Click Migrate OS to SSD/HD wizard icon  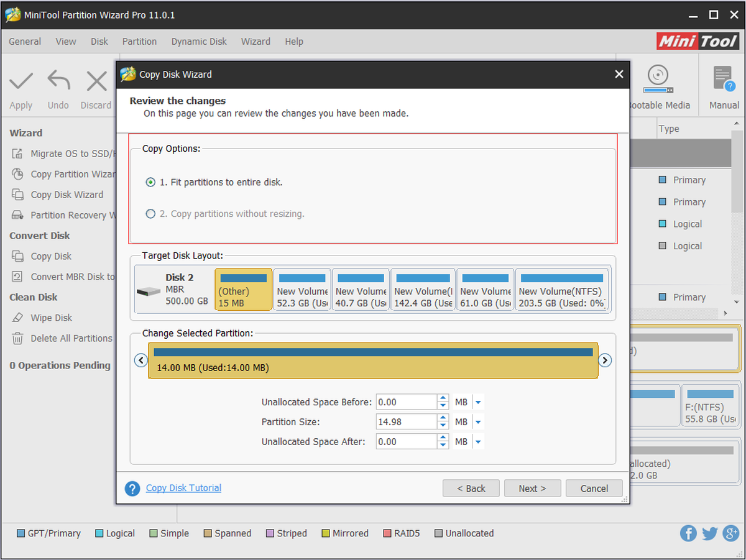coord(19,154)
